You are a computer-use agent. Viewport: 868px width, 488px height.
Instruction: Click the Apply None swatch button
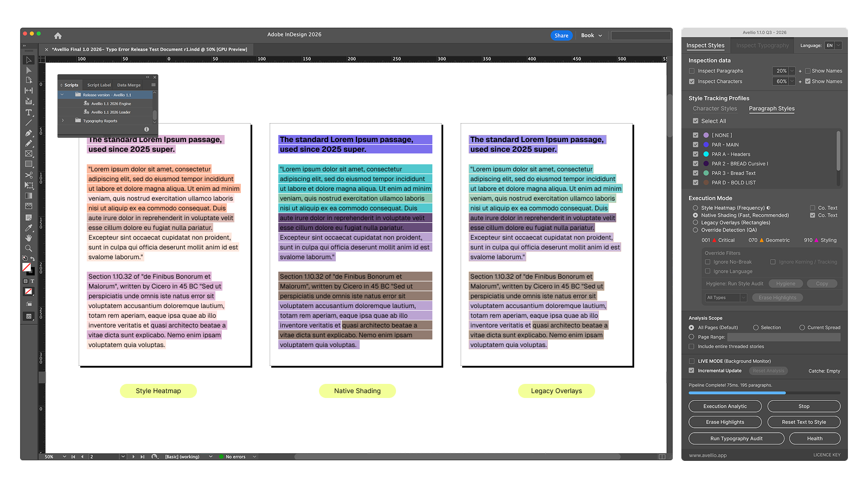(x=29, y=292)
